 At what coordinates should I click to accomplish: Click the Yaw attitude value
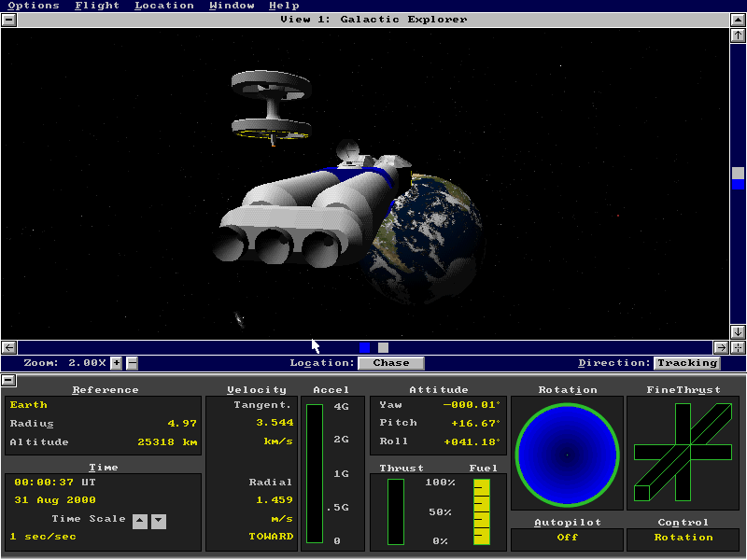pyautogui.click(x=472, y=405)
